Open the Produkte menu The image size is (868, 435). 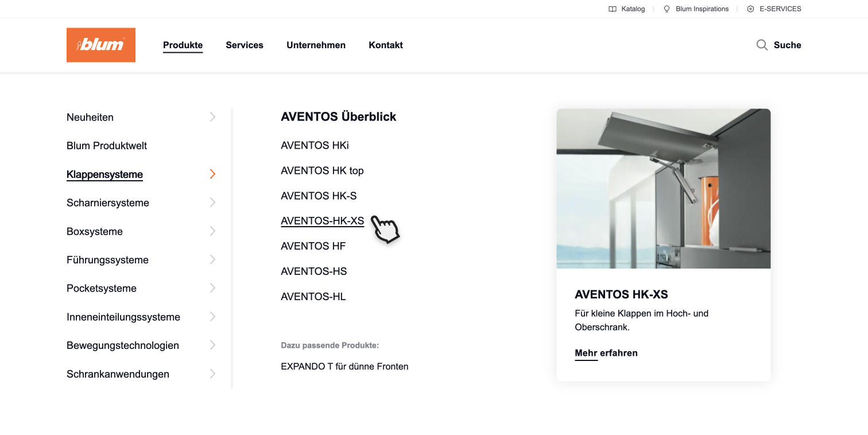[183, 45]
